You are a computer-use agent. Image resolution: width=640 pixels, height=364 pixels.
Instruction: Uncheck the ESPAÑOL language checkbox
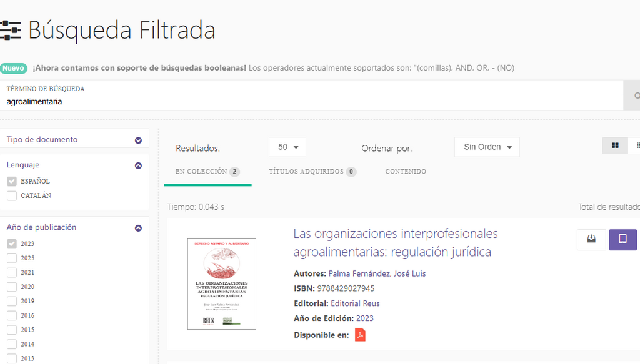pyautogui.click(x=12, y=182)
